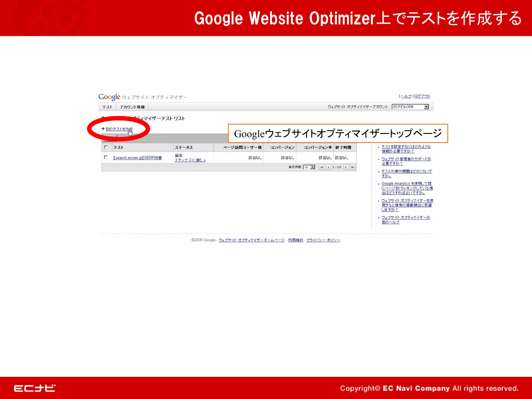The image size is (532, 399).
Task: Open the アカウント情報 tab
Action: coord(132,107)
